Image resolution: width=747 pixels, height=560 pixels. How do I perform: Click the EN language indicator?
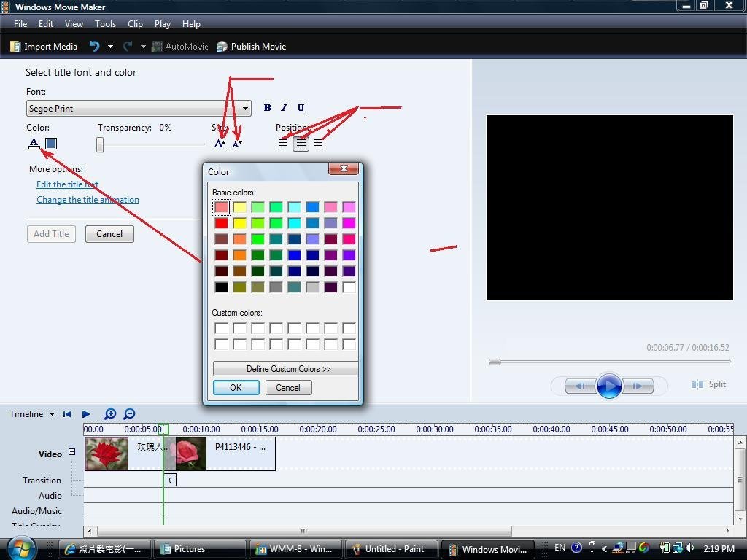[x=560, y=548]
